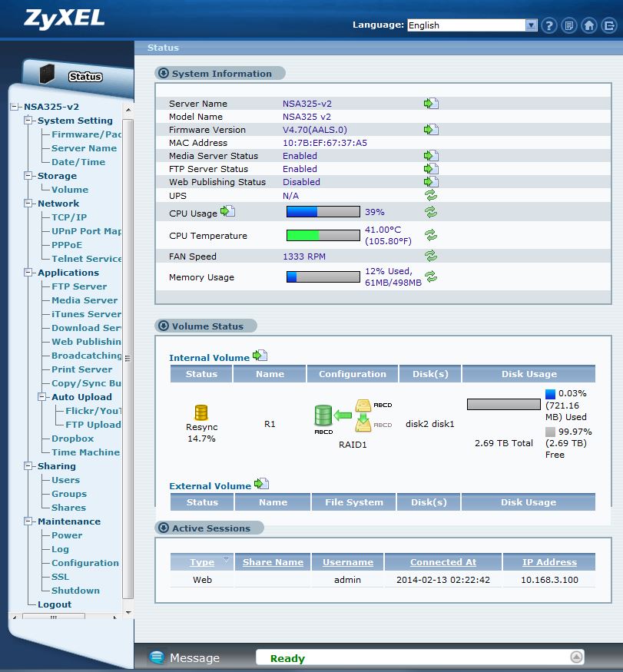Image resolution: width=623 pixels, height=672 pixels.
Task: Collapse the NSA325-v2 root tree node
Action: click(15, 106)
